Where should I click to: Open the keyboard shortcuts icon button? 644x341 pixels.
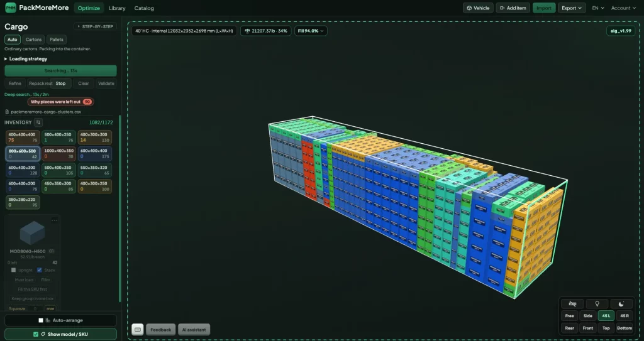click(x=138, y=330)
